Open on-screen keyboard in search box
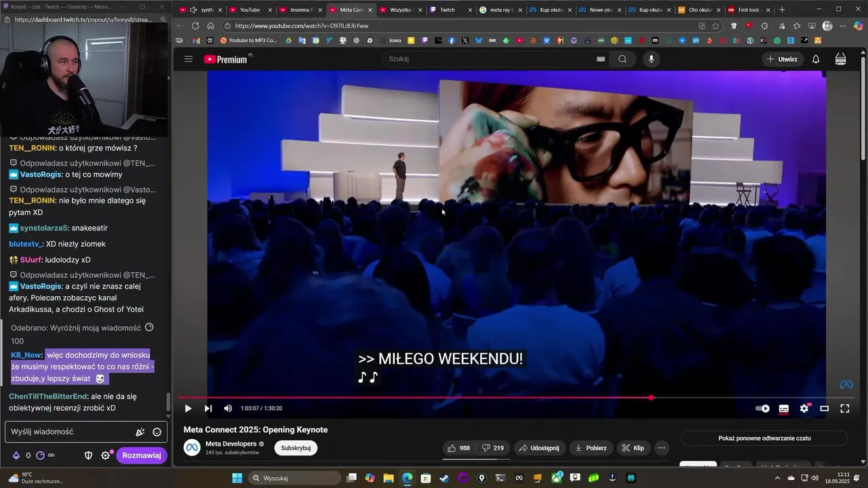 point(600,59)
